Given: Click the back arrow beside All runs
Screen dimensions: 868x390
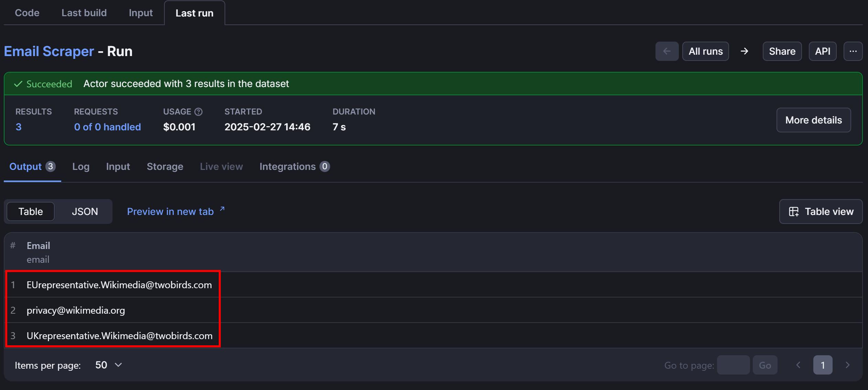Looking at the screenshot, I should click(667, 51).
